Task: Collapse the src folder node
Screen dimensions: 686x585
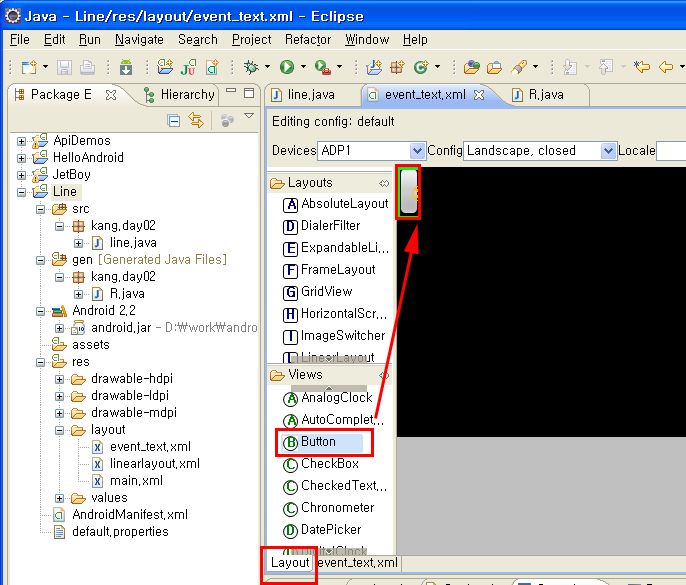Action: point(40,209)
